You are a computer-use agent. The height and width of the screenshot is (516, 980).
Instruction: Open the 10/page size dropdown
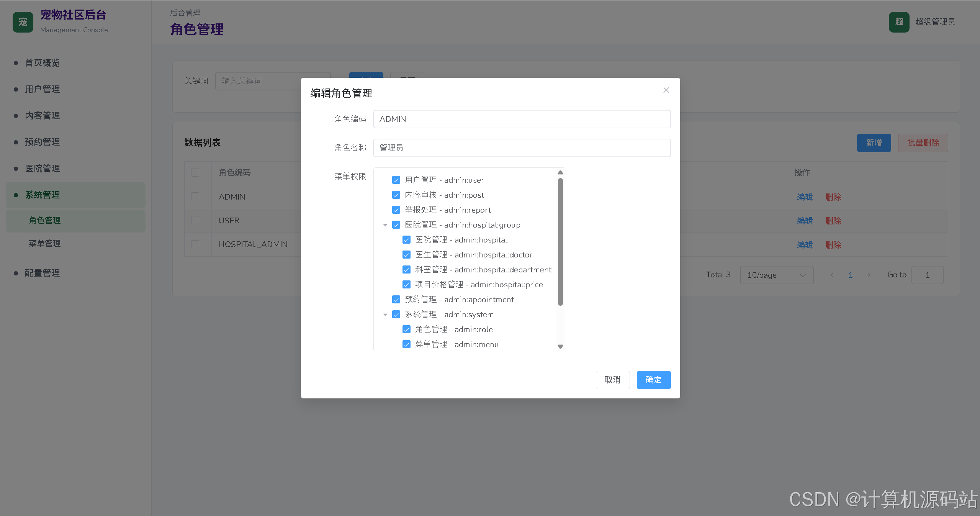[x=777, y=275]
